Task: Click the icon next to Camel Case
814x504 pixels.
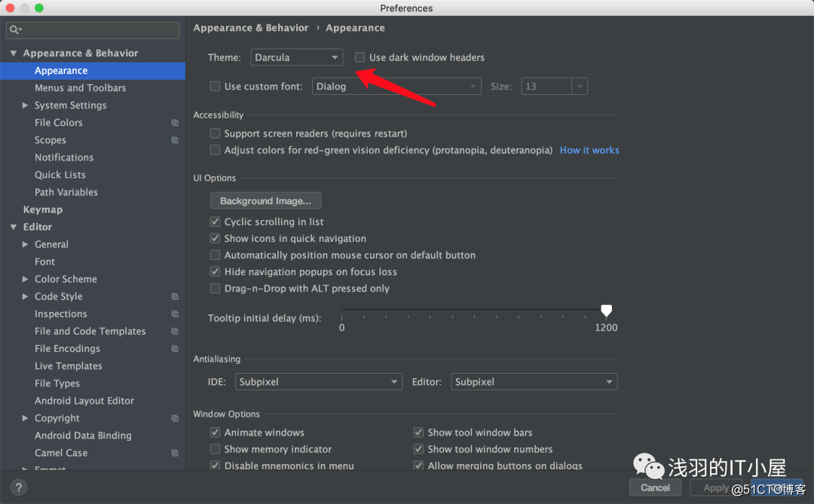Action: coord(174,453)
